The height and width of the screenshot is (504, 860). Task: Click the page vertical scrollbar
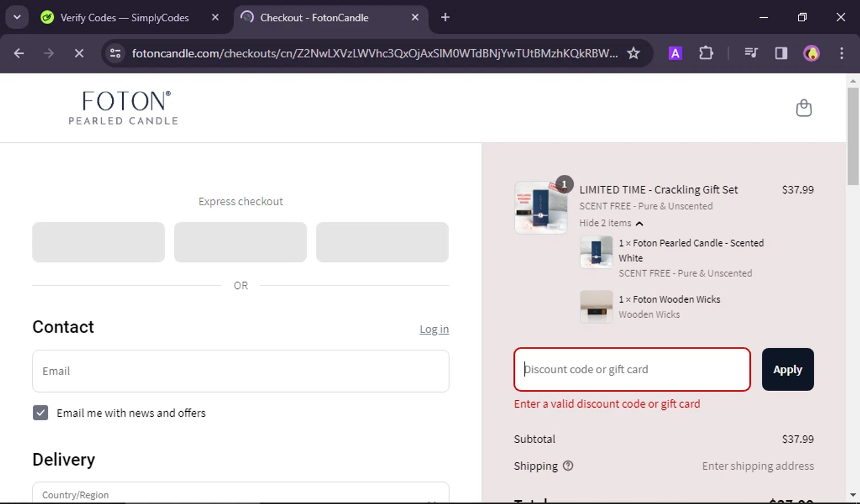point(853,136)
